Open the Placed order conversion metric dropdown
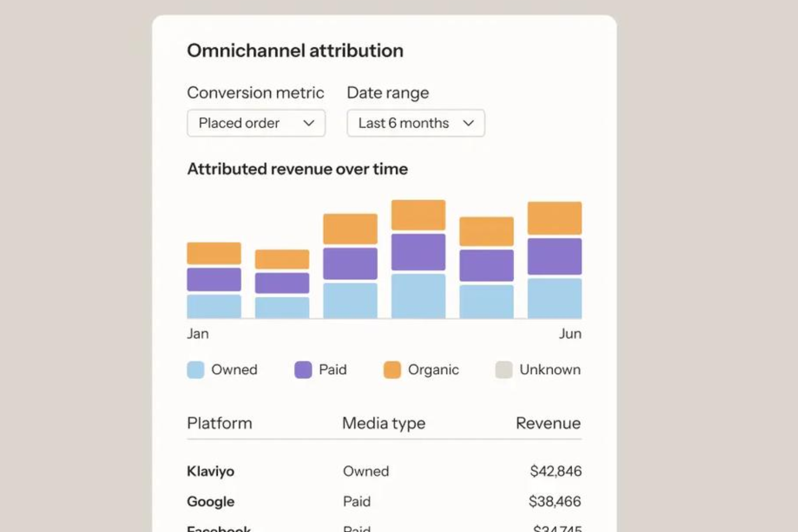 tap(256, 123)
